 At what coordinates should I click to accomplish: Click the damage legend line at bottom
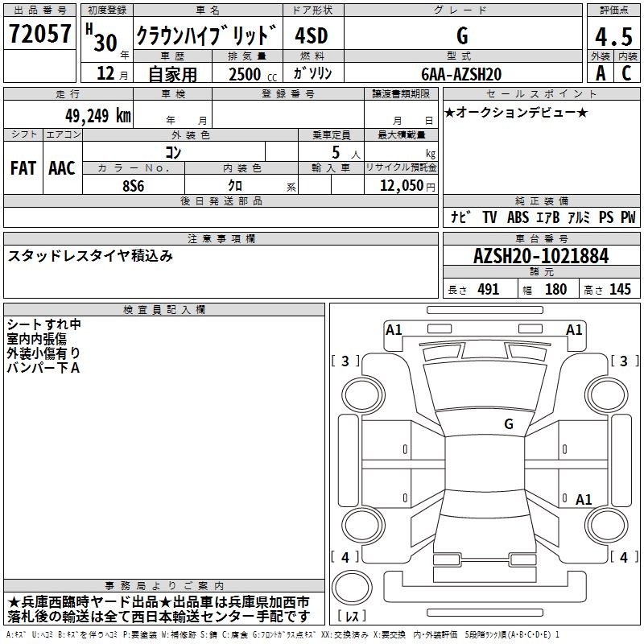283,635
